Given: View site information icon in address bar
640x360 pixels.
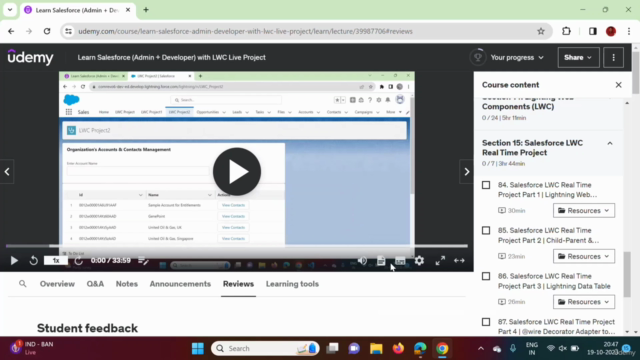Looking at the screenshot, I should (x=69, y=31).
